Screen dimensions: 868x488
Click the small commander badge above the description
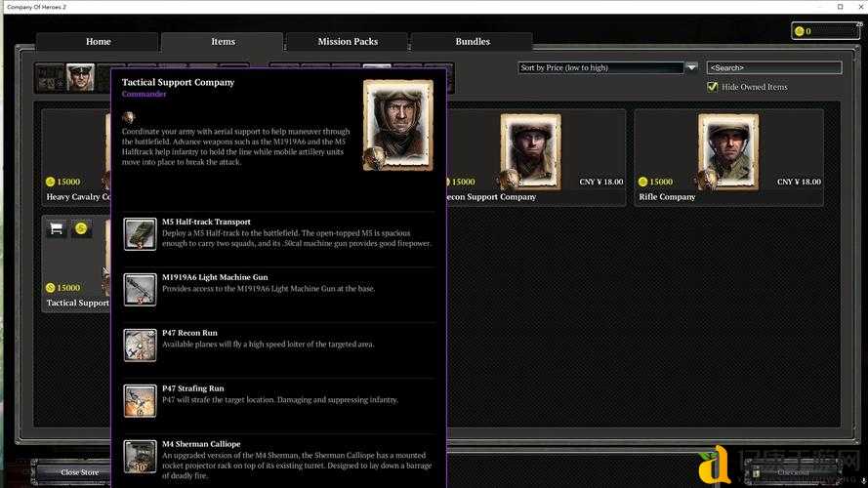coord(128,117)
